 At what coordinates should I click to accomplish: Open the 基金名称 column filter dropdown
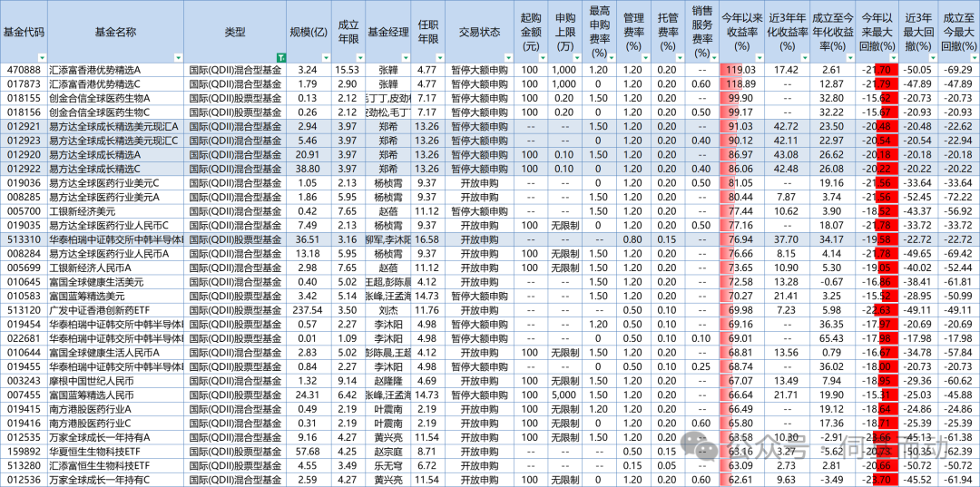coord(178,57)
